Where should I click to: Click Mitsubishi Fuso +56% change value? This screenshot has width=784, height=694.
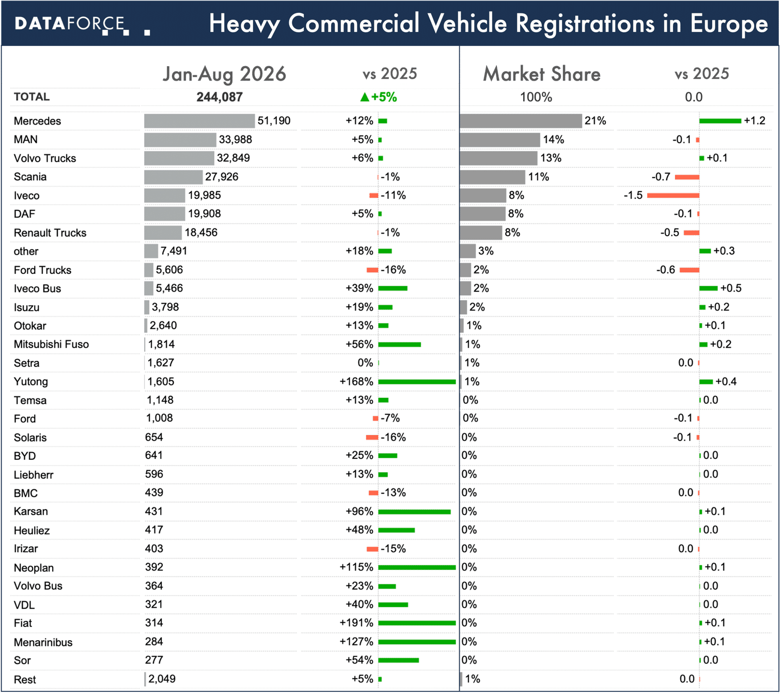359,345
